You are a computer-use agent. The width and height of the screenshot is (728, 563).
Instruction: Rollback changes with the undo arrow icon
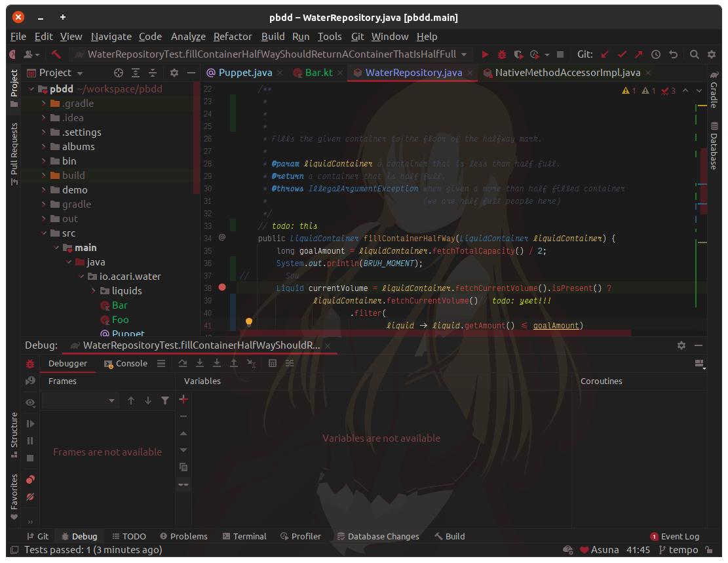(673, 54)
